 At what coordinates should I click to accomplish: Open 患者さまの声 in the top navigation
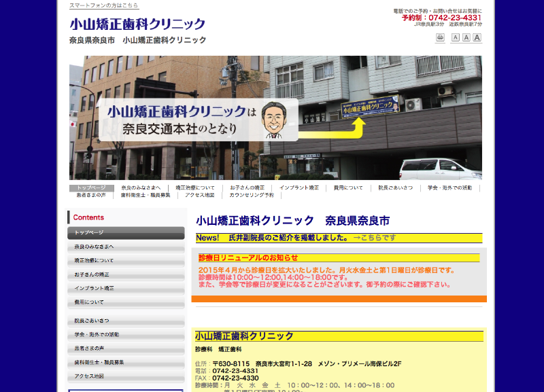91,195
